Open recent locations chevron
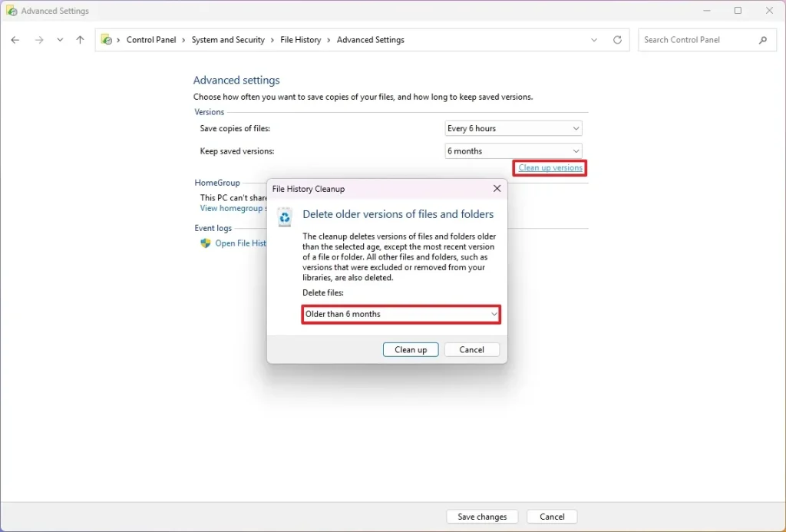The width and height of the screenshot is (786, 532). pos(60,40)
